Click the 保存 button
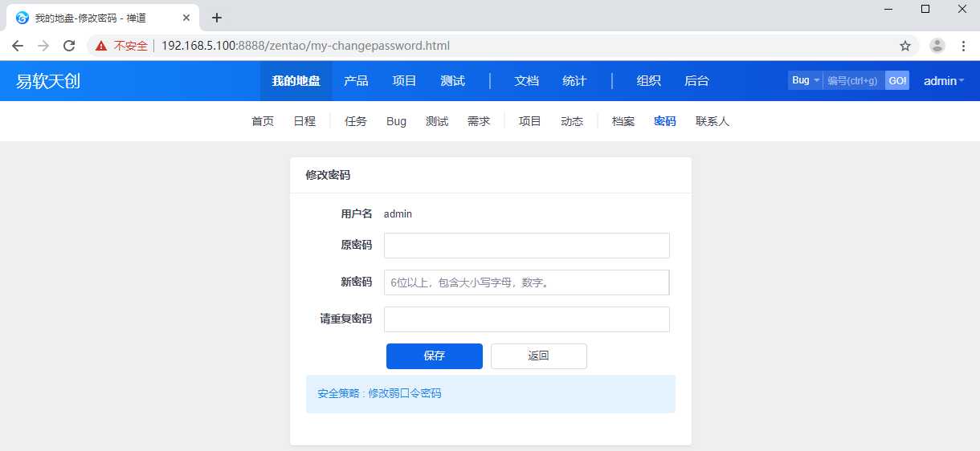 click(435, 356)
